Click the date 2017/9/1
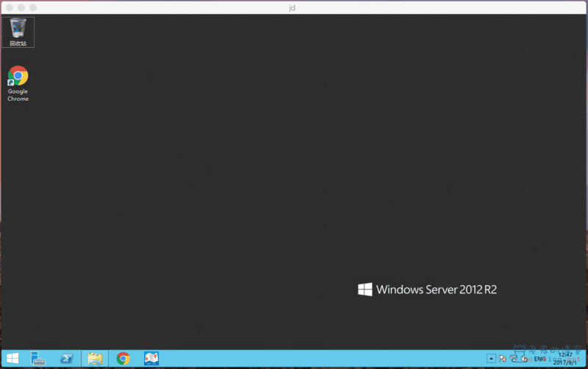The image size is (588, 369). (x=564, y=362)
